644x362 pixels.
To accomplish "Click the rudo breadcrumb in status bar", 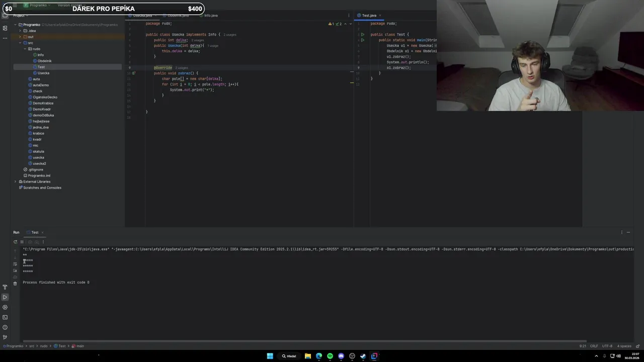I will (44, 346).
